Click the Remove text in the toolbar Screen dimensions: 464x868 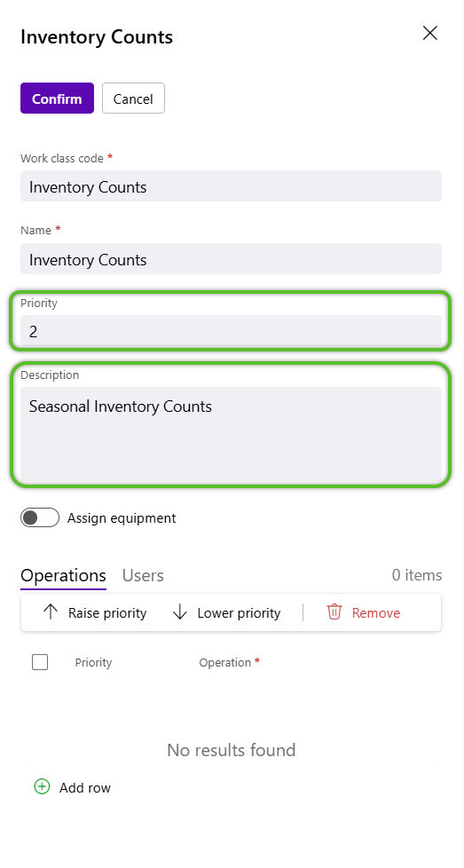tap(376, 612)
